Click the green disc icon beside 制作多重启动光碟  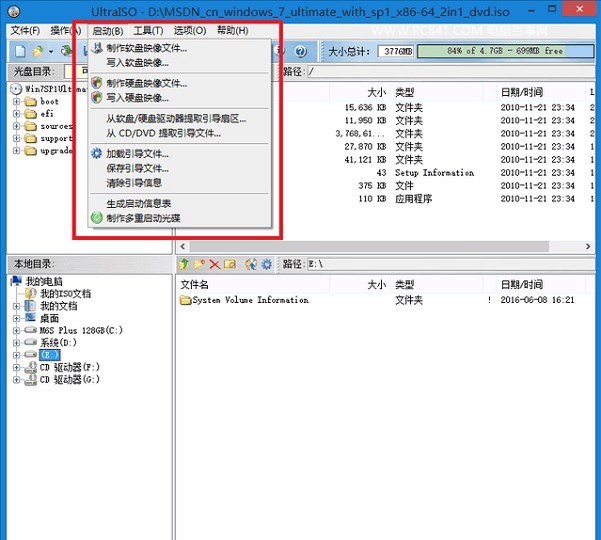(97, 218)
